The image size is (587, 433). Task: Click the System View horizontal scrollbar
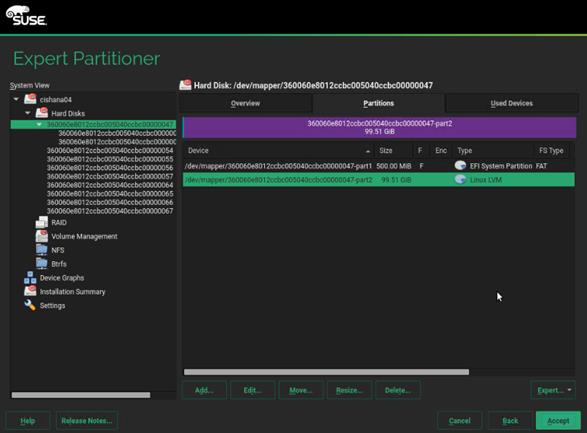[x=81, y=395]
